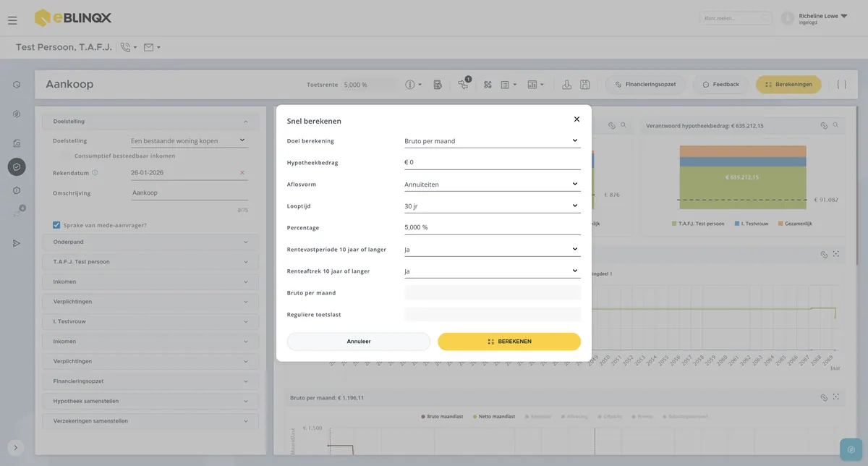Viewport: 868px width, 466px height.
Task: Click the Klant zoeken search box
Action: pyautogui.click(x=736, y=18)
